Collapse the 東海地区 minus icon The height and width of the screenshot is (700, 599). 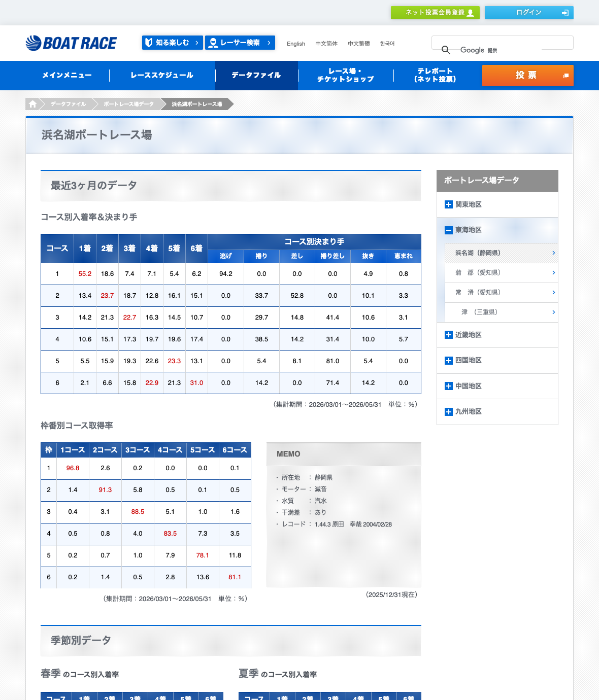pyautogui.click(x=449, y=230)
